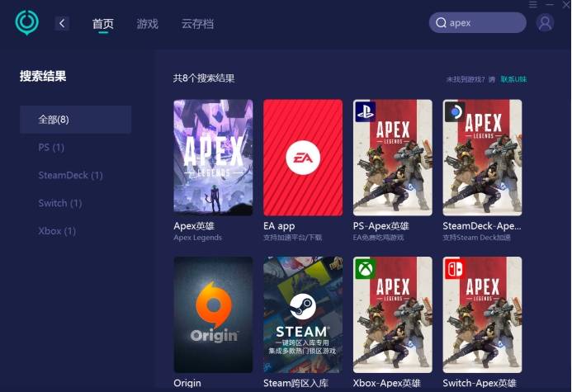Click the Origin title text

pos(187,383)
